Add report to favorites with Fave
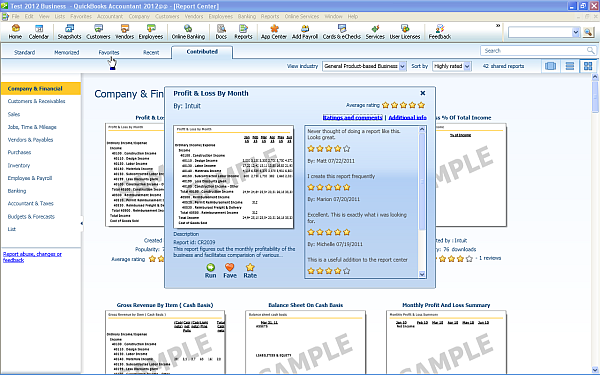 tap(230, 271)
